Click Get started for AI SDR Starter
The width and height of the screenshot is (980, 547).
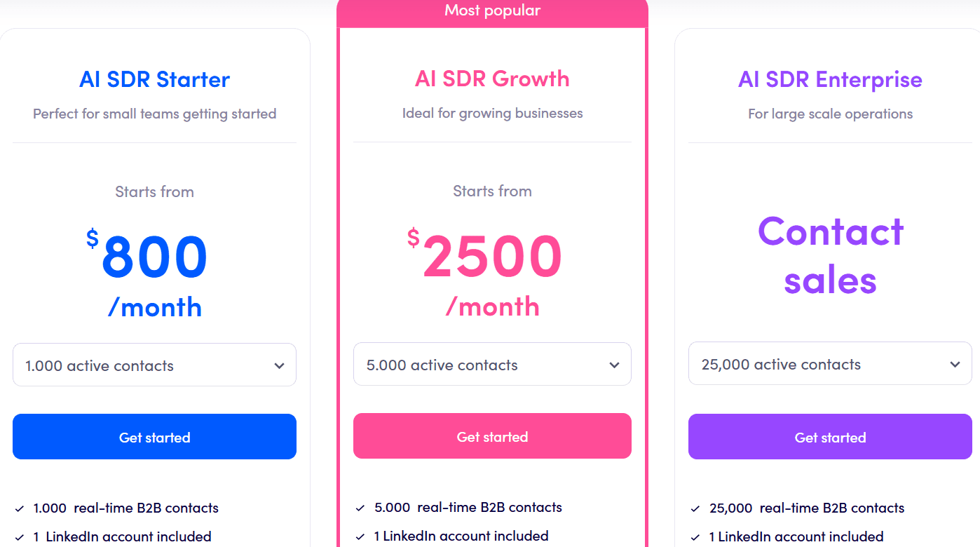pyautogui.click(x=154, y=436)
